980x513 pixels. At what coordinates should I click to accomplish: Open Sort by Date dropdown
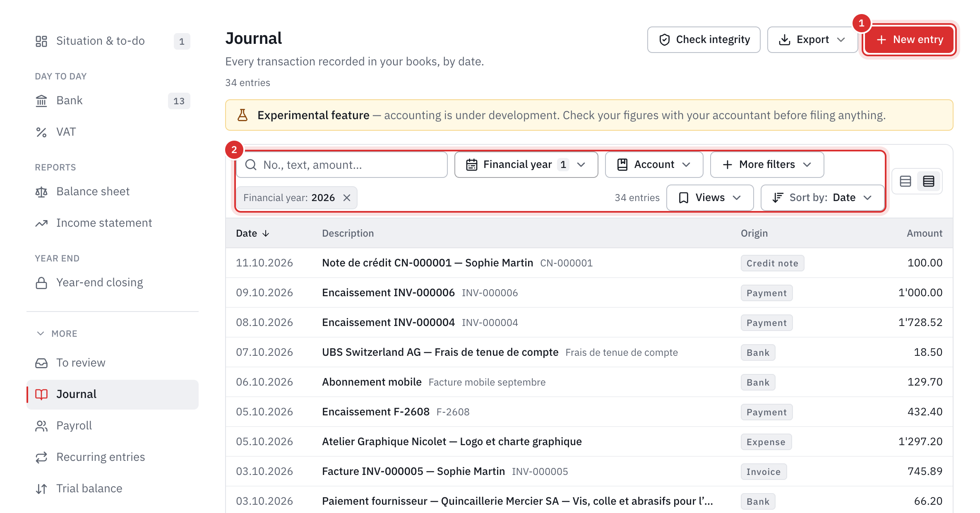pos(822,198)
